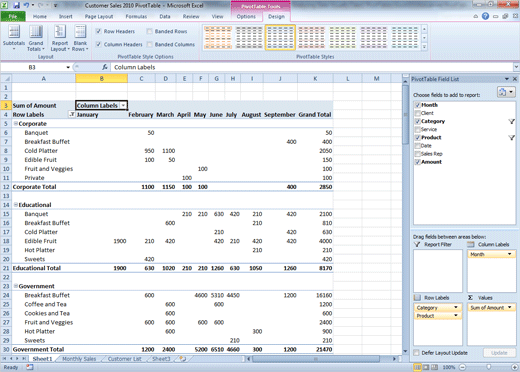Open the Name Box dropdown arrow
Screen dimensions: 520x372
(68, 67)
